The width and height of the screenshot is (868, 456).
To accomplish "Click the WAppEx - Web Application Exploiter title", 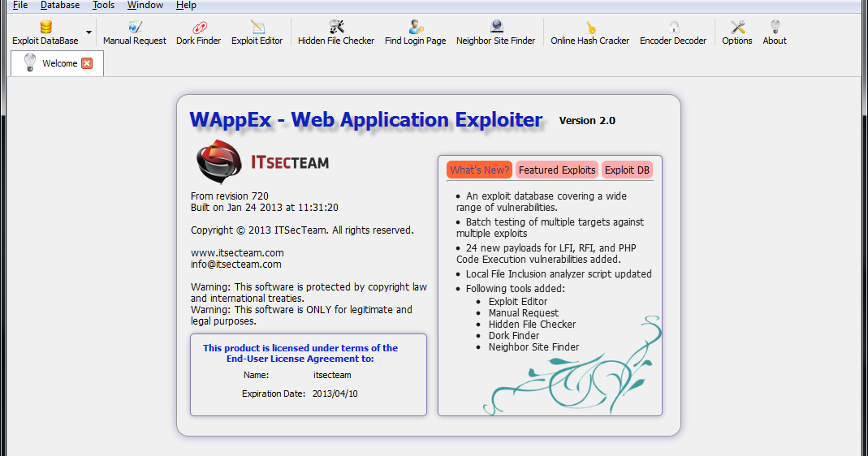I will click(366, 120).
